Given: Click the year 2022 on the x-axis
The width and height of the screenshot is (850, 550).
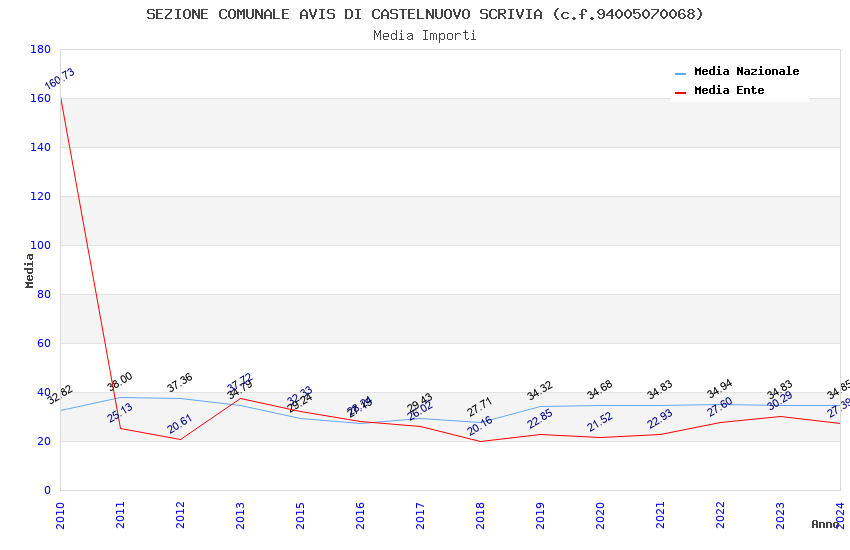Looking at the screenshot, I should 720,515.
